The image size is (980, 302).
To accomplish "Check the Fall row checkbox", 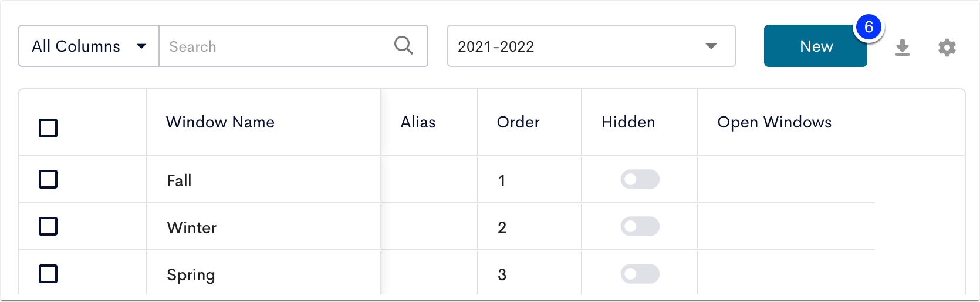I will [48, 179].
